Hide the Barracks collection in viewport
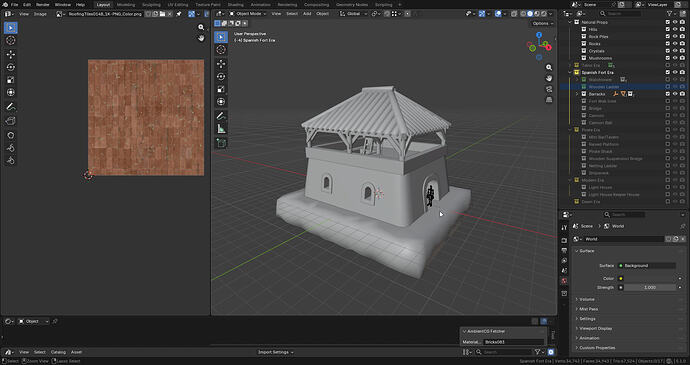The width and height of the screenshot is (690, 365). click(675, 94)
